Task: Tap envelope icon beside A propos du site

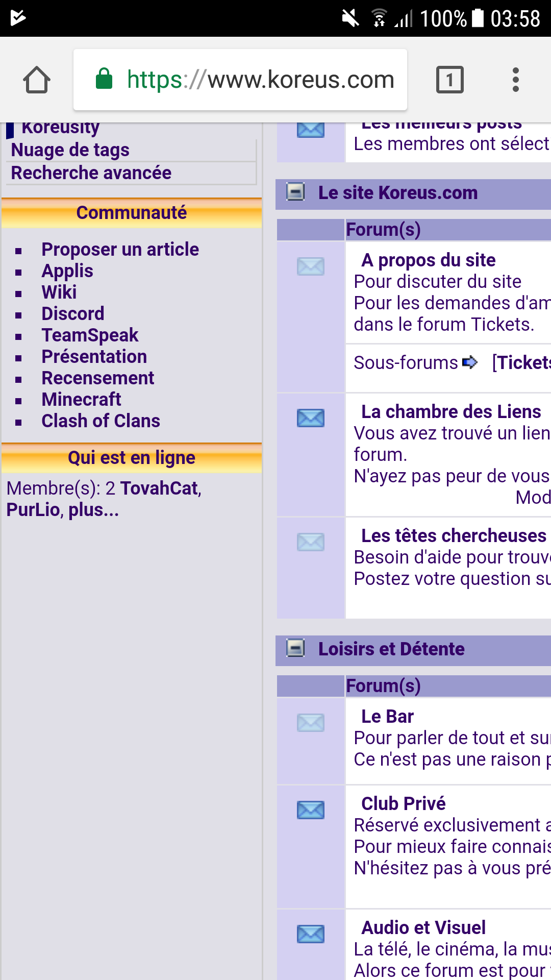Action: click(310, 266)
